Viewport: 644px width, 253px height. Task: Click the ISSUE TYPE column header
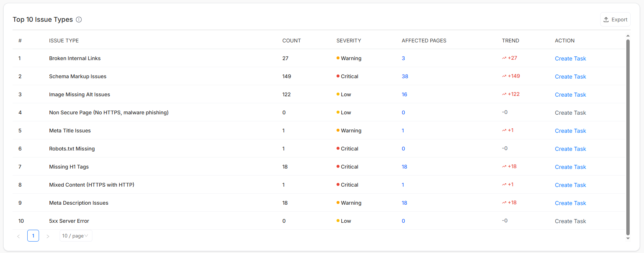(x=64, y=41)
